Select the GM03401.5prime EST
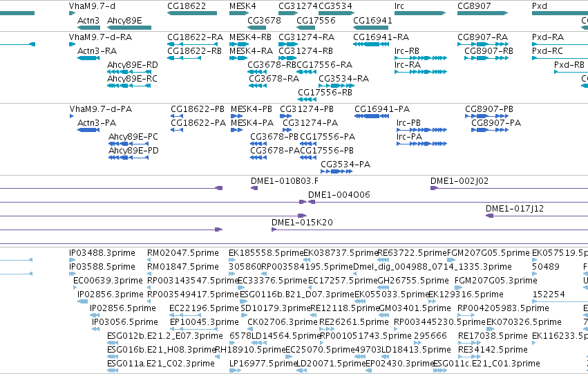 pyautogui.click(x=383, y=316)
